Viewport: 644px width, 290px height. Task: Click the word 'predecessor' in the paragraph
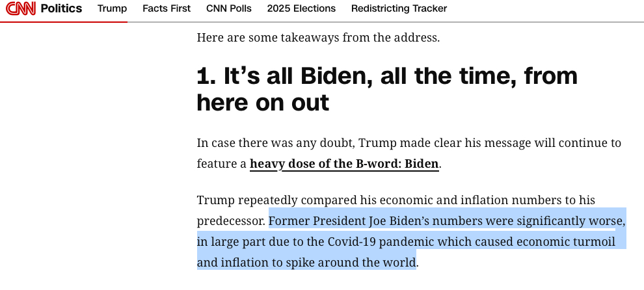click(231, 221)
